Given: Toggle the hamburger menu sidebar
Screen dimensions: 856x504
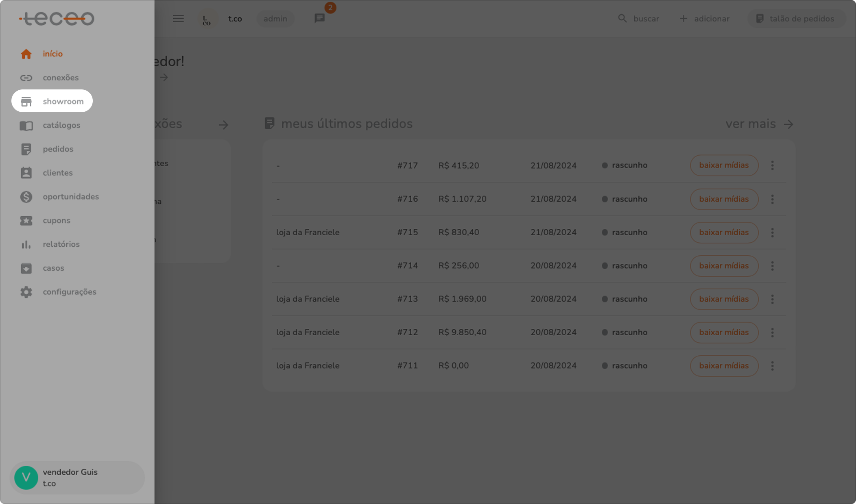Looking at the screenshot, I should [x=178, y=19].
